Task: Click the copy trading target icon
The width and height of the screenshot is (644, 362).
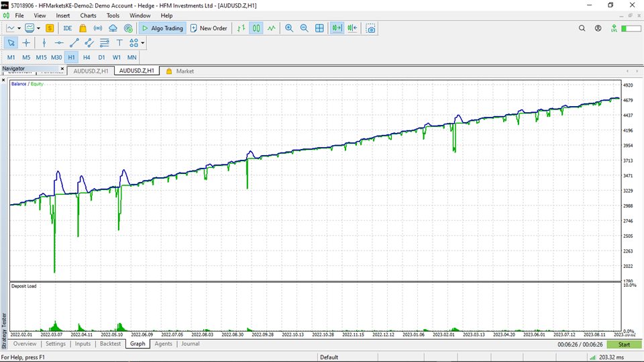Action: point(128,28)
